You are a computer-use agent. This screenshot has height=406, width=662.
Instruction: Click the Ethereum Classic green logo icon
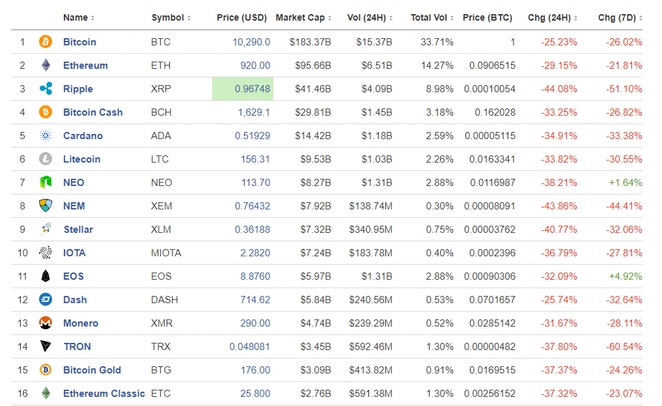tap(46, 393)
